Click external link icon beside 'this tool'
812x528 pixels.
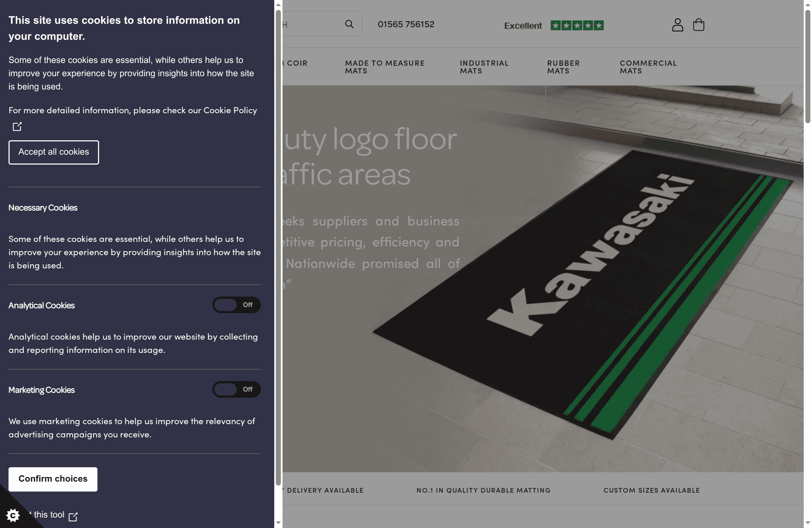73,516
